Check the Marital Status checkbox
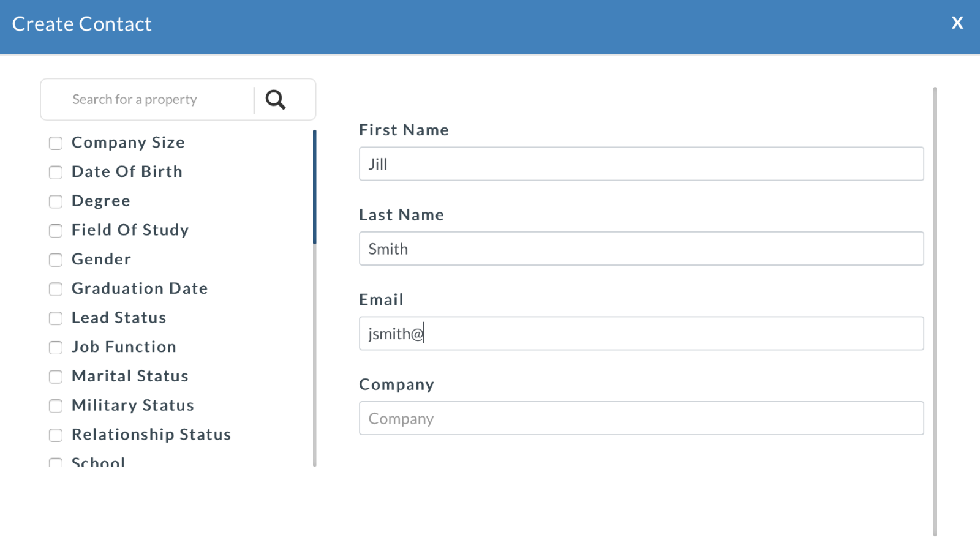980x551 pixels. (56, 377)
